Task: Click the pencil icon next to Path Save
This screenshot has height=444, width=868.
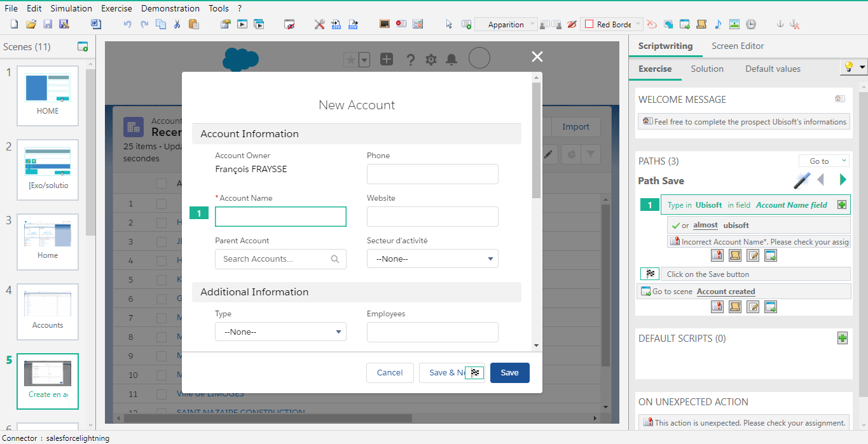Action: 801,180
